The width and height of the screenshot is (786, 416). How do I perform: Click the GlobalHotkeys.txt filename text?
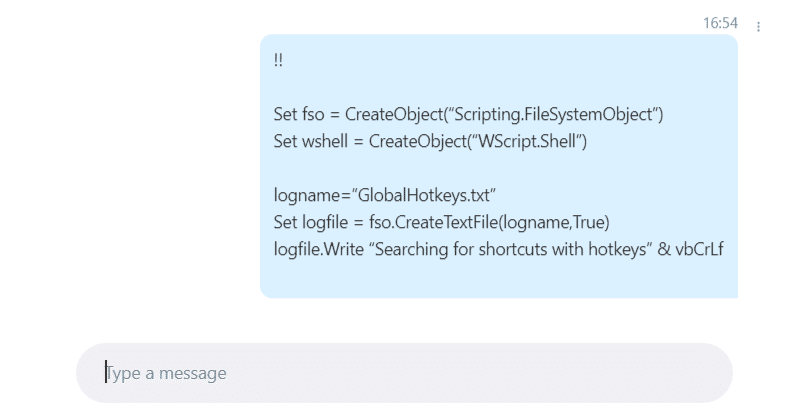click(x=424, y=195)
